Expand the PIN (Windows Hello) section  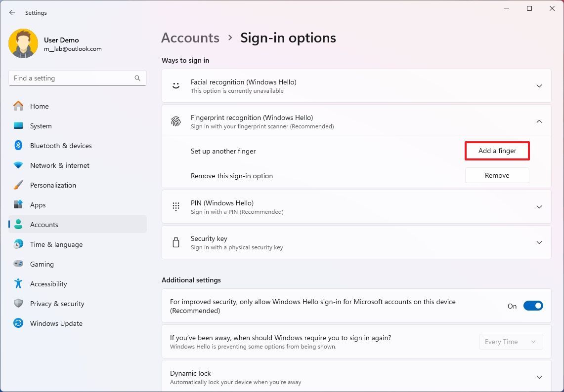click(539, 207)
